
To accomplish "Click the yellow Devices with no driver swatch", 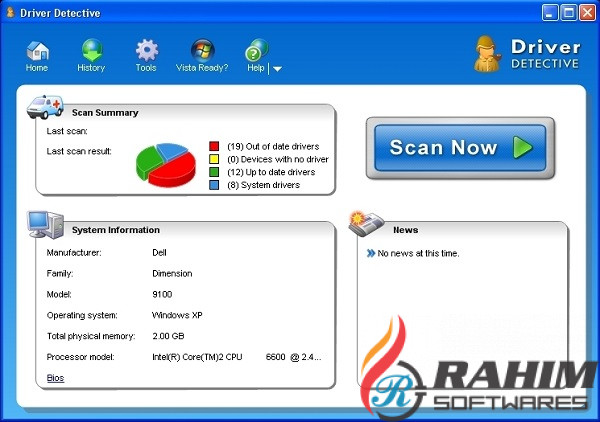I will pos(214,159).
